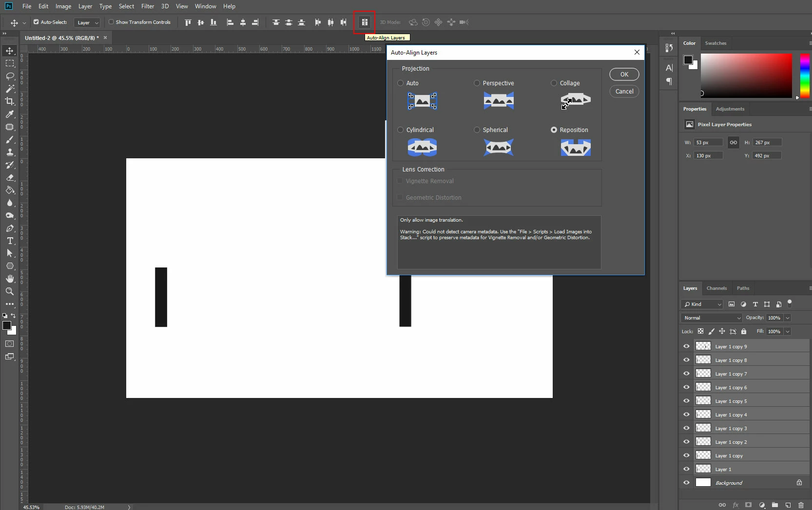Click the Y position input field
The height and width of the screenshot is (510, 812).
point(767,156)
